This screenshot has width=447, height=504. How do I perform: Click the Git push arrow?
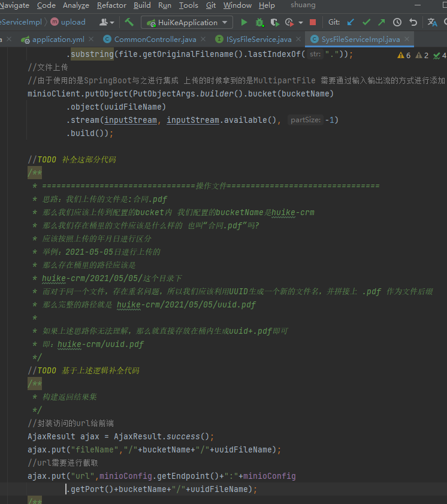point(382,22)
